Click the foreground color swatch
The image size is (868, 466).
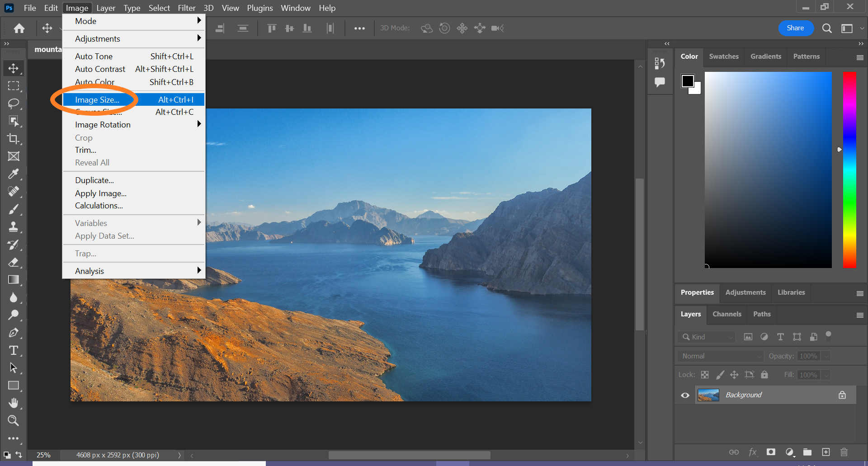coord(688,81)
